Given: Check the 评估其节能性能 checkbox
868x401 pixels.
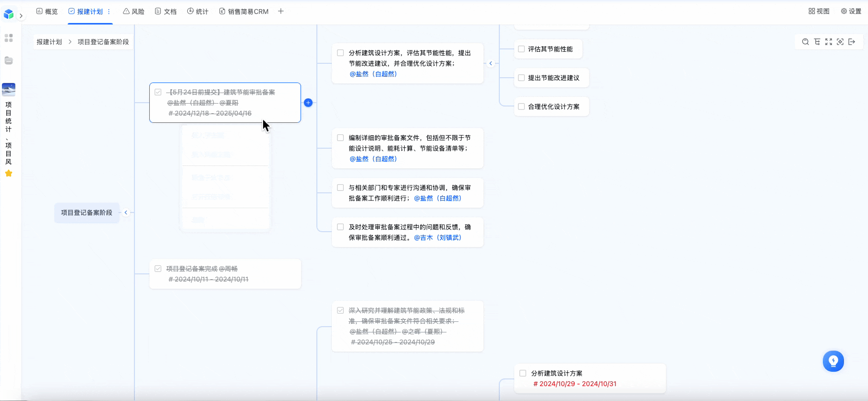Looking at the screenshot, I should (521, 49).
